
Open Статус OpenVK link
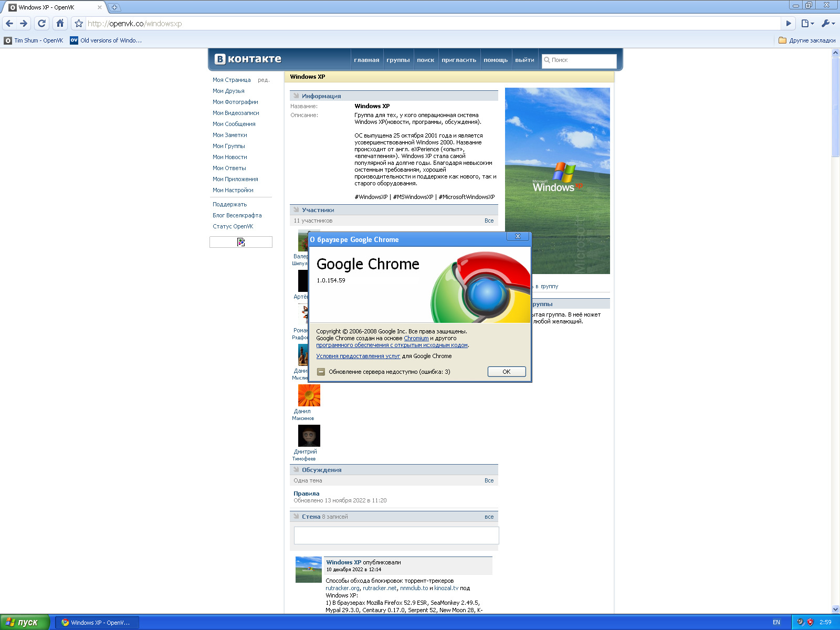click(233, 226)
